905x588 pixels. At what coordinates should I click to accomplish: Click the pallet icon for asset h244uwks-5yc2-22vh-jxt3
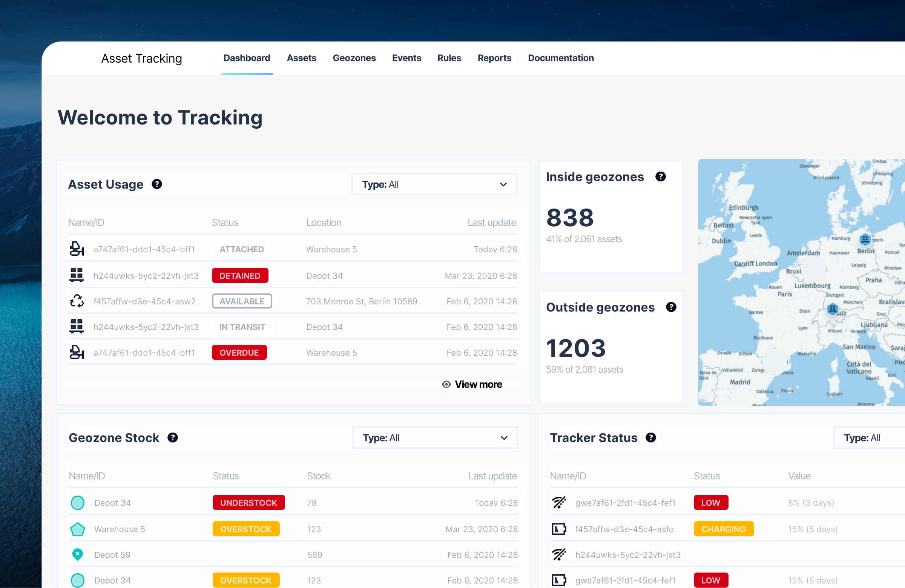[77, 275]
